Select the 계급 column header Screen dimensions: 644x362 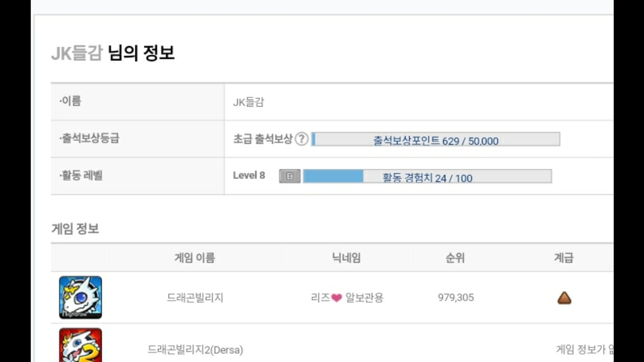pyautogui.click(x=563, y=258)
